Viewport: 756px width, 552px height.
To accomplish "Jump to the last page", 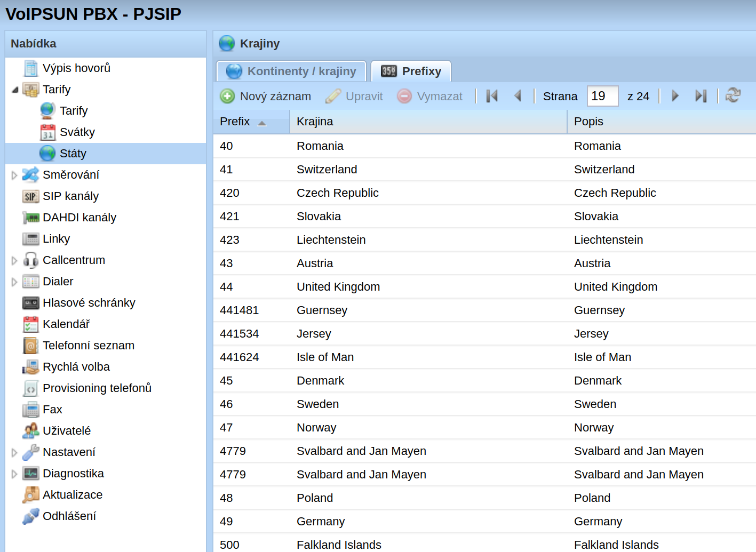I will tap(701, 96).
